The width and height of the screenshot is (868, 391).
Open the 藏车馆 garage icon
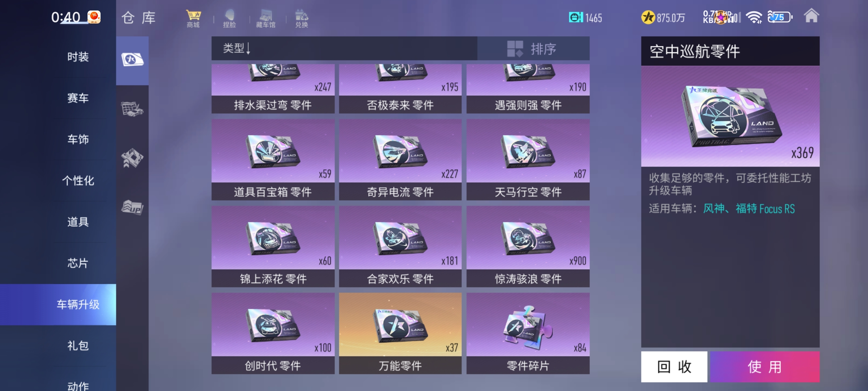[x=266, y=18]
